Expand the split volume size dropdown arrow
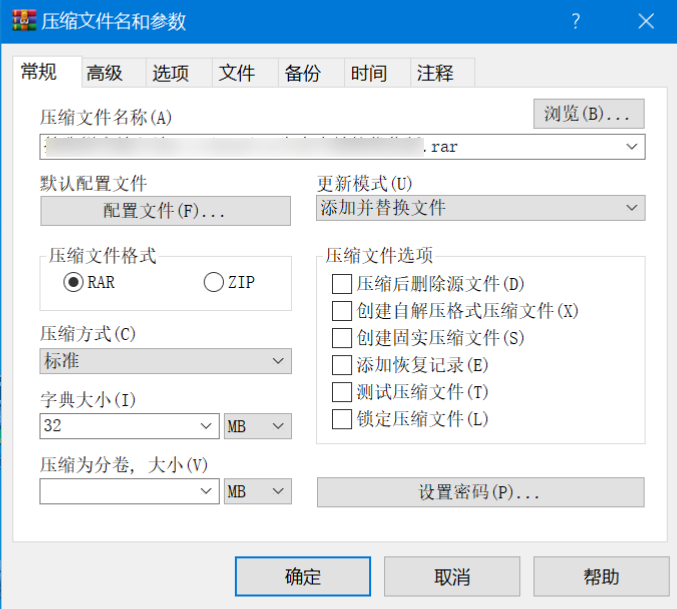Image resolution: width=677 pixels, height=609 pixels. [x=206, y=491]
